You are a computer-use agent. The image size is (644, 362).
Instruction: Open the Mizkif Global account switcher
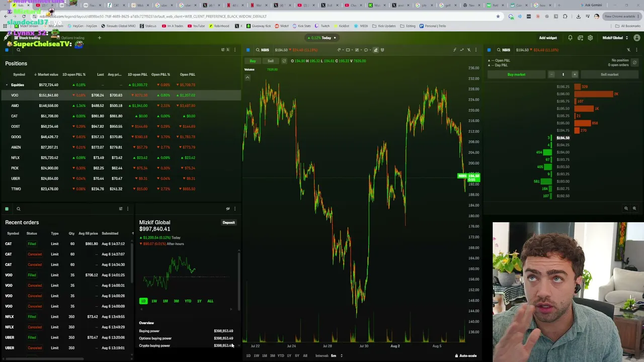(615, 38)
